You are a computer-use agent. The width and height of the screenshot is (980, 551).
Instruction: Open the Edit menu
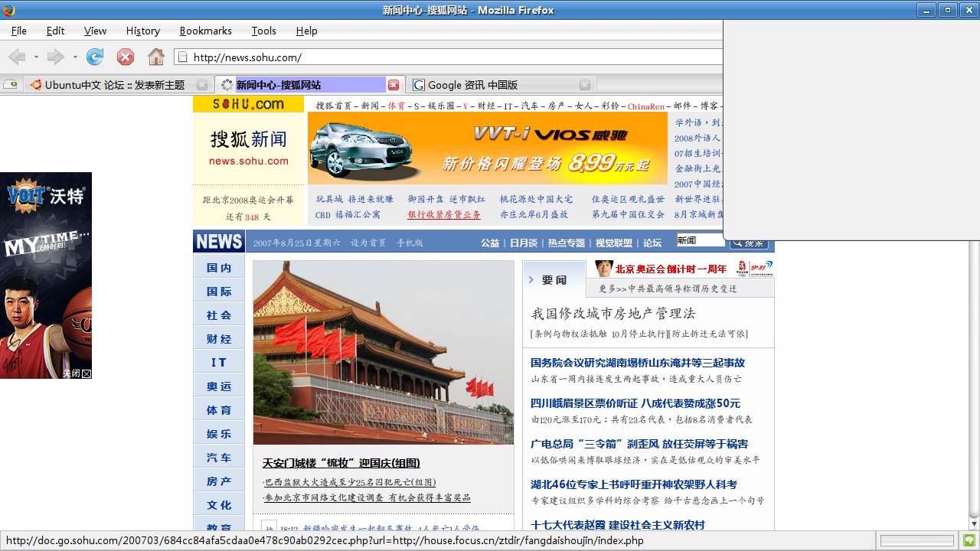tap(55, 31)
